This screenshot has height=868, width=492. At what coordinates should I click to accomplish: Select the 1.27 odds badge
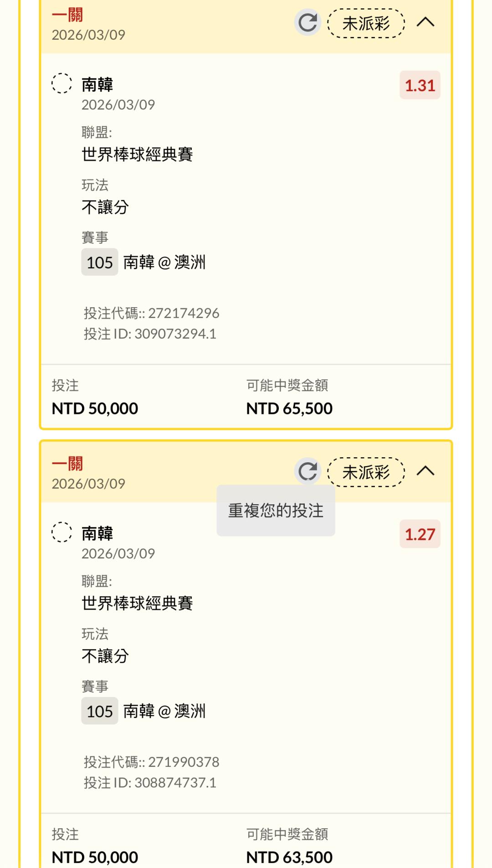click(420, 534)
